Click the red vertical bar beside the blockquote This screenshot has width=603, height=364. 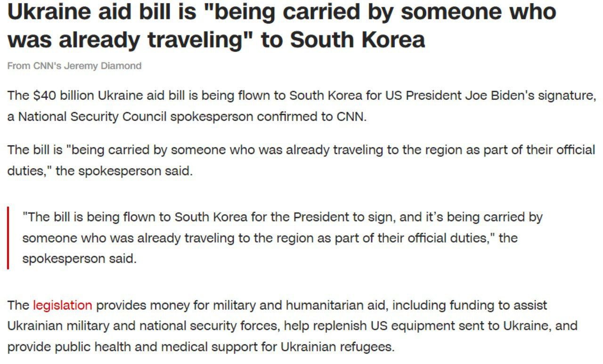tap(8, 237)
